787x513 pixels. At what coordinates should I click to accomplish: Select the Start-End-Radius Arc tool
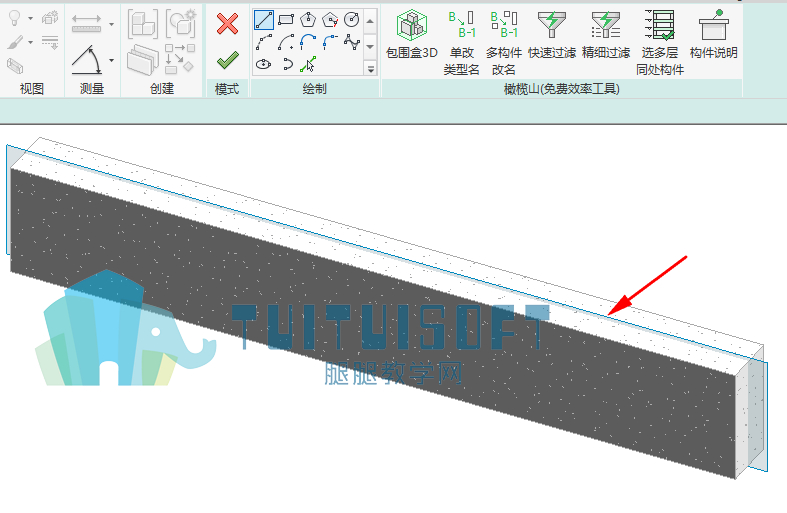click(264, 42)
